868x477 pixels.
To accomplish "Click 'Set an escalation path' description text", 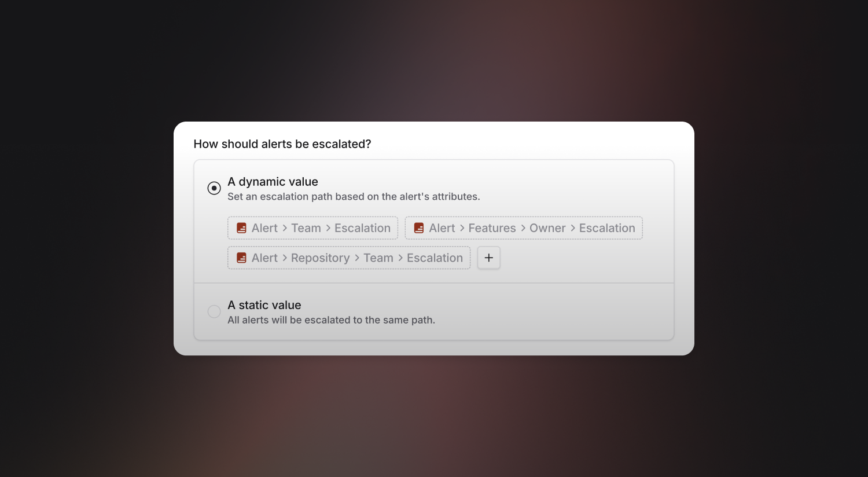I will 354,197.
